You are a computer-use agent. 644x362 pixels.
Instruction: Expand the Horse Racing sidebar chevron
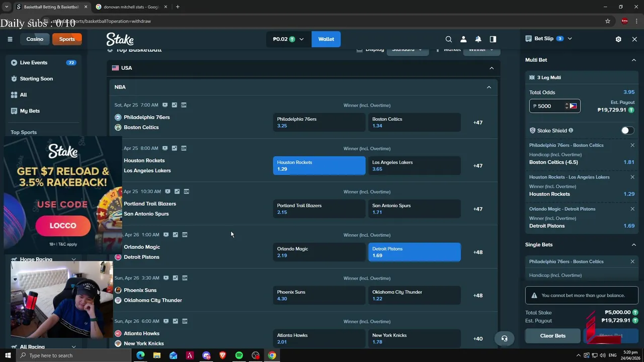coord(73,259)
